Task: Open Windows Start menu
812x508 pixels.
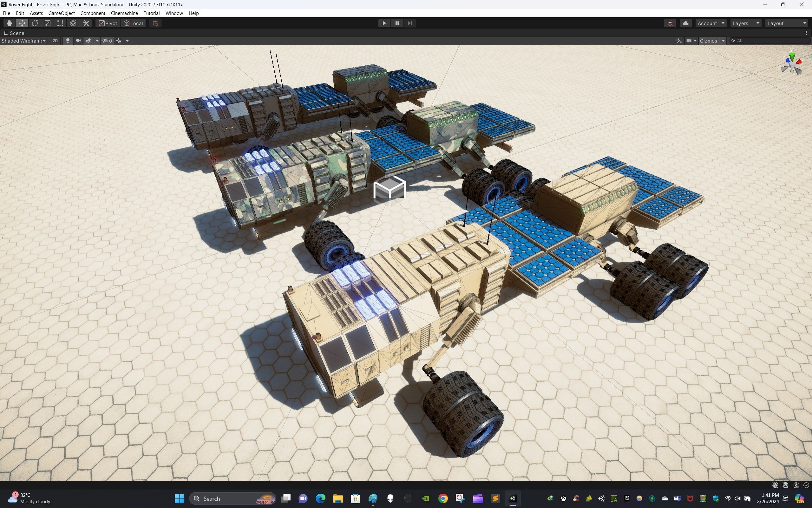Action: point(179,498)
